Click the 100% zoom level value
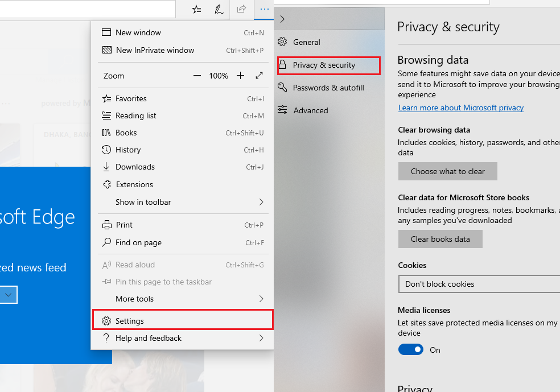This screenshot has height=392, width=560. [x=218, y=76]
